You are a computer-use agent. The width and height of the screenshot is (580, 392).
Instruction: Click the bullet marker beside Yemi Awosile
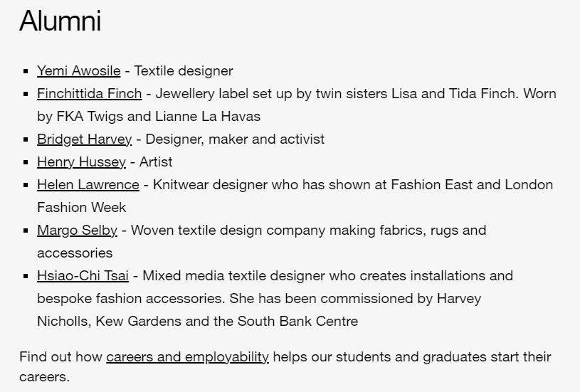coord(26,71)
